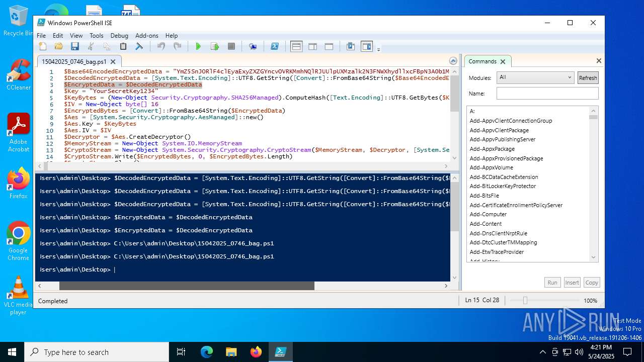This screenshot has height=362, width=644.
Task: Show script pane maximized layout
Action: click(329, 46)
